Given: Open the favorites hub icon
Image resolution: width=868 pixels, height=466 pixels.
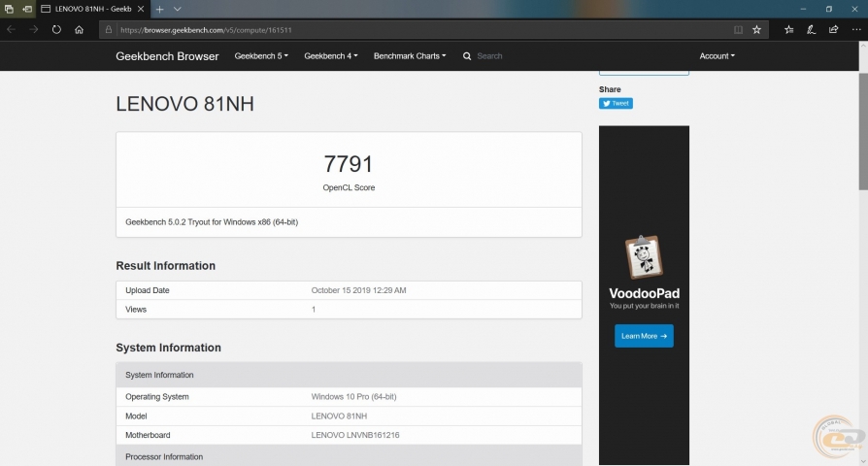Looking at the screenshot, I should [788, 30].
